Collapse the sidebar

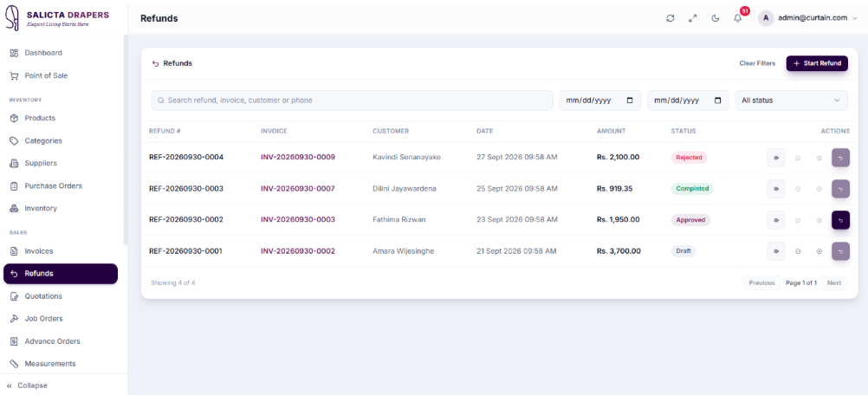27,385
